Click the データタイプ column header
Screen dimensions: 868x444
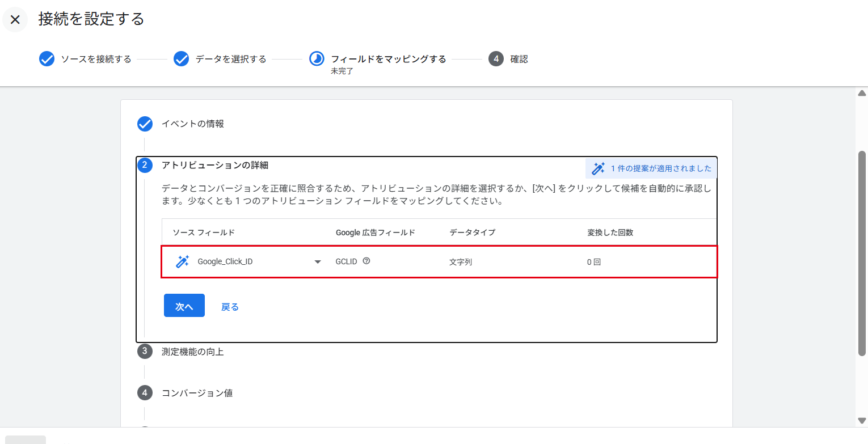pyautogui.click(x=473, y=232)
